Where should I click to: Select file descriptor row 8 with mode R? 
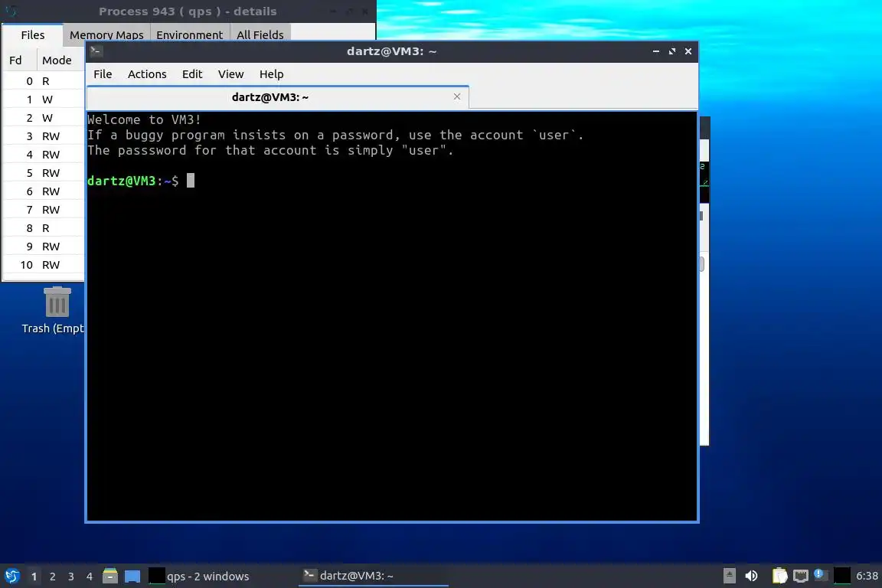pos(44,228)
